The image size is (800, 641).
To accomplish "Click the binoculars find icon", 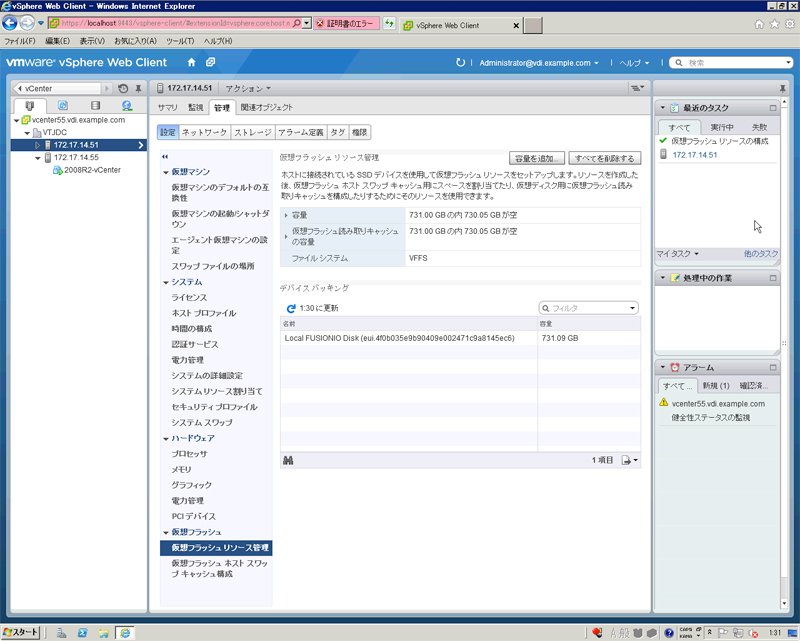I will pyautogui.click(x=288, y=460).
